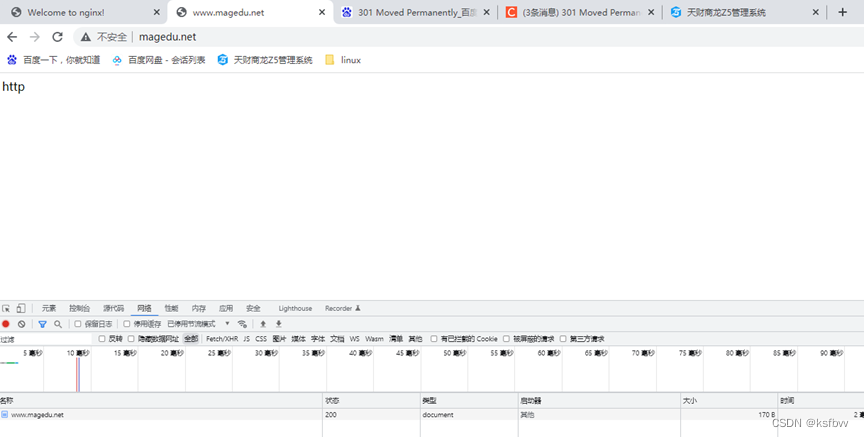The image size is (864, 437).
Task: Open the 应用 DevTools panel
Action: pyautogui.click(x=226, y=309)
